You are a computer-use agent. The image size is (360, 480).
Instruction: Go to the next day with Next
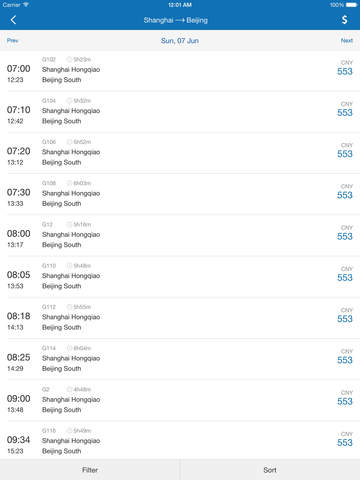tap(347, 41)
